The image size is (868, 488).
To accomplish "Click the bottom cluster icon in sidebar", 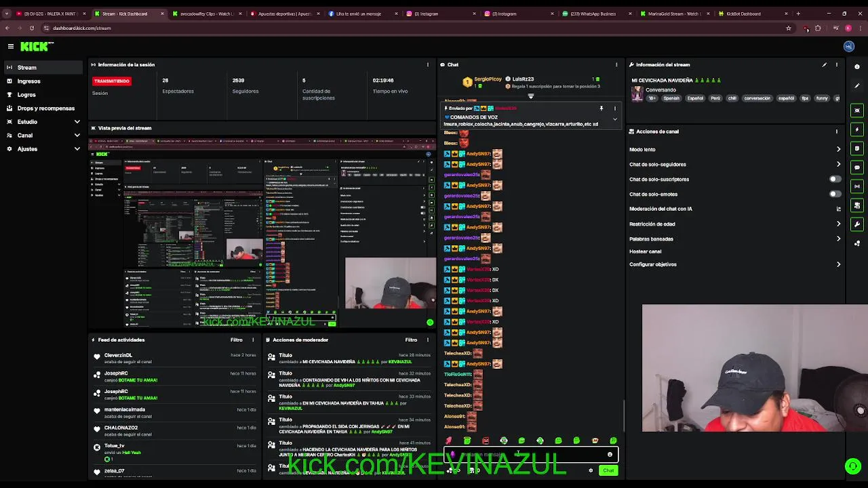I will (x=858, y=243).
